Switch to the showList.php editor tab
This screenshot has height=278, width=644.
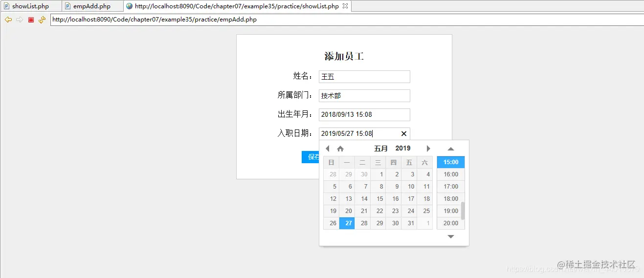tap(30, 6)
